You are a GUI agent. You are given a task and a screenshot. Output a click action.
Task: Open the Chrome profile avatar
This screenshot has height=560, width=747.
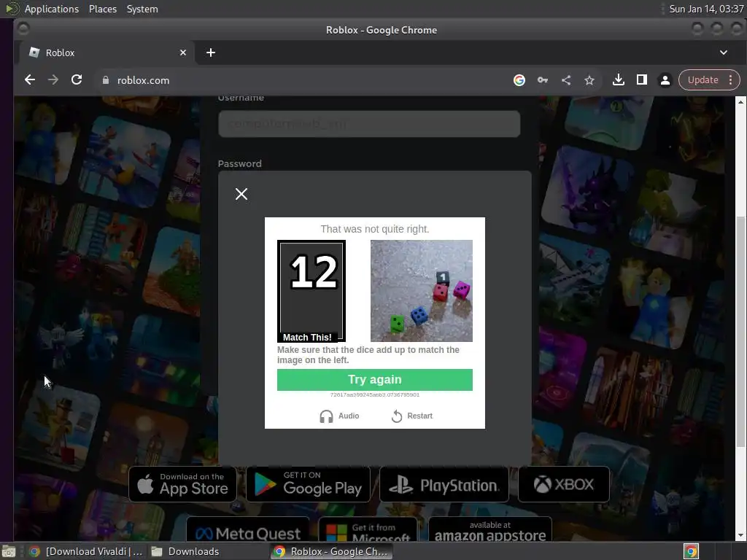[x=665, y=80]
